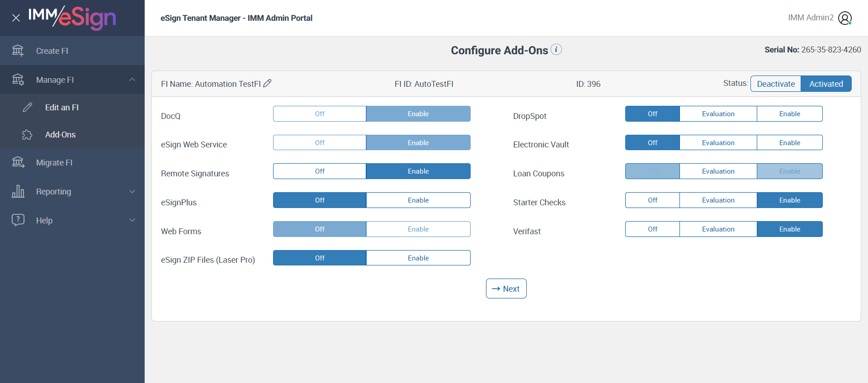The height and width of the screenshot is (383, 868).
Task: Enable the eSignPlus add-on
Action: pos(418,200)
